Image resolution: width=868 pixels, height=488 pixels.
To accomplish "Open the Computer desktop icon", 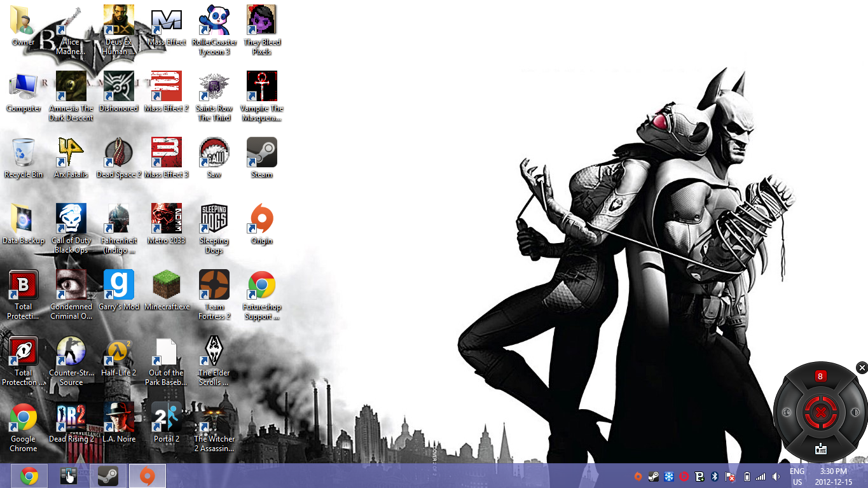I will [x=24, y=92].
